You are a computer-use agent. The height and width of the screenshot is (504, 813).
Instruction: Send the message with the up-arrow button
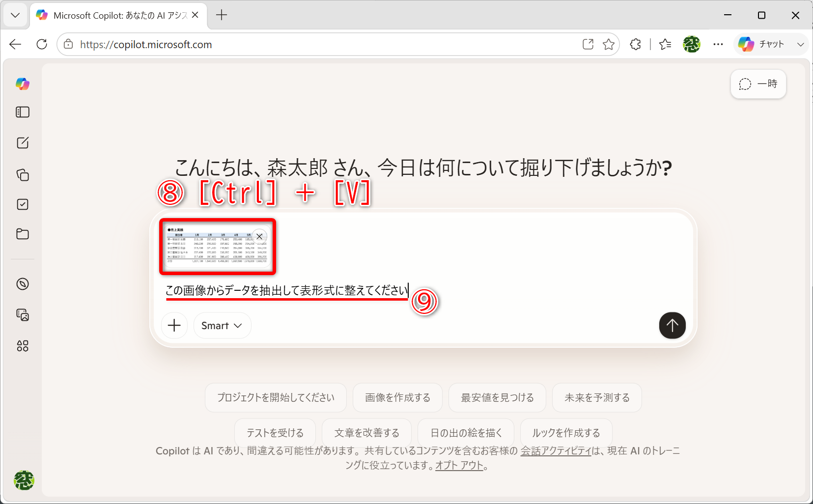point(672,325)
